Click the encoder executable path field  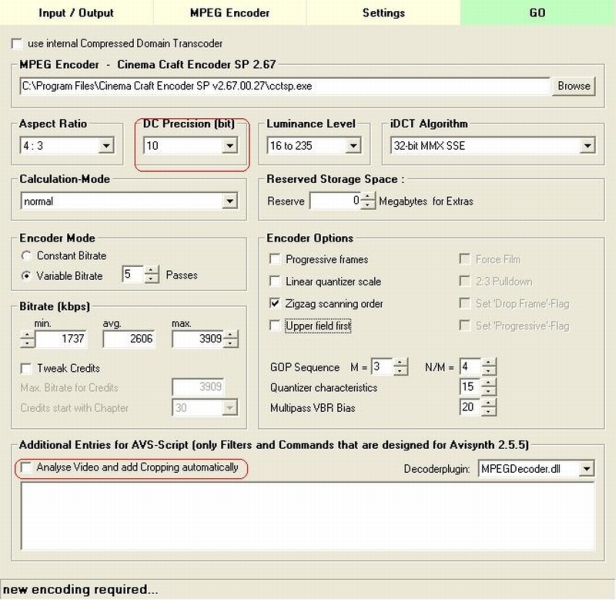[285, 86]
